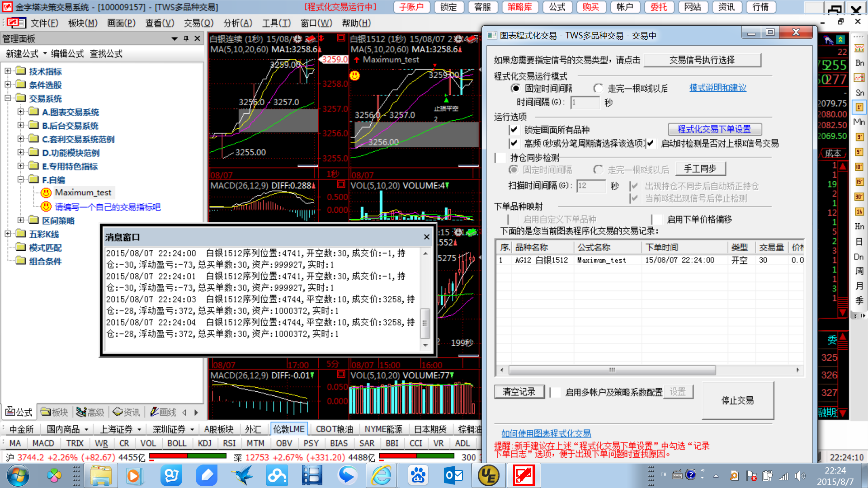Click the Windows Start button
This screenshot has height=488, width=868.
pyautogui.click(x=18, y=476)
